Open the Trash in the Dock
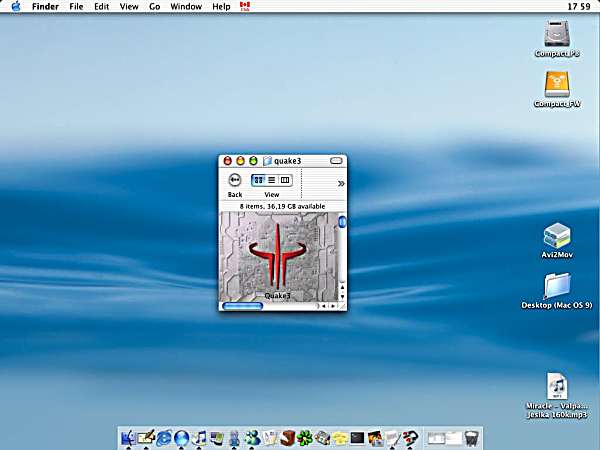Image resolution: width=600 pixels, height=450 pixels. tap(472, 438)
